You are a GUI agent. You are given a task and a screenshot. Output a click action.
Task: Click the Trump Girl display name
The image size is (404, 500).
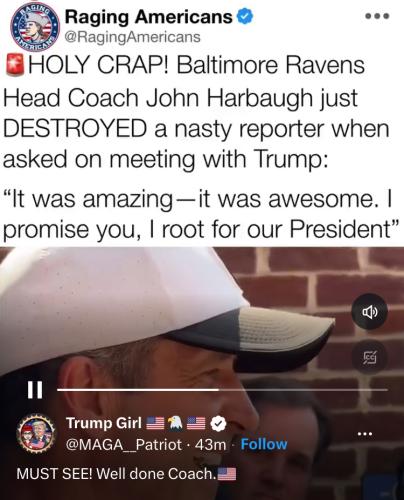(104, 423)
